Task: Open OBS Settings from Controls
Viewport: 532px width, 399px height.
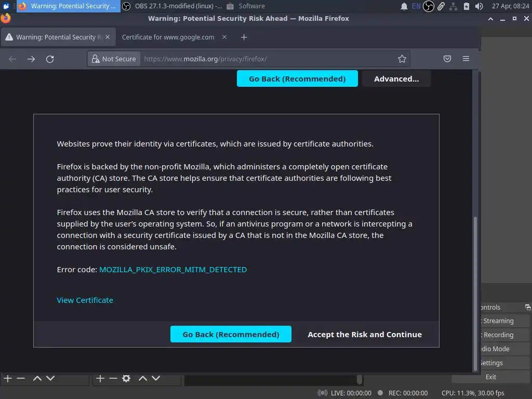Action: click(505, 363)
